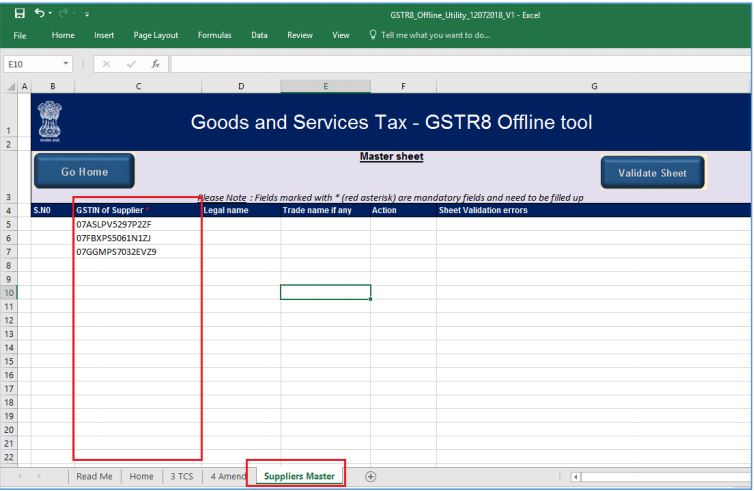Click the Save icon in the title bar
This screenshot has width=754, height=491.
(19, 13)
